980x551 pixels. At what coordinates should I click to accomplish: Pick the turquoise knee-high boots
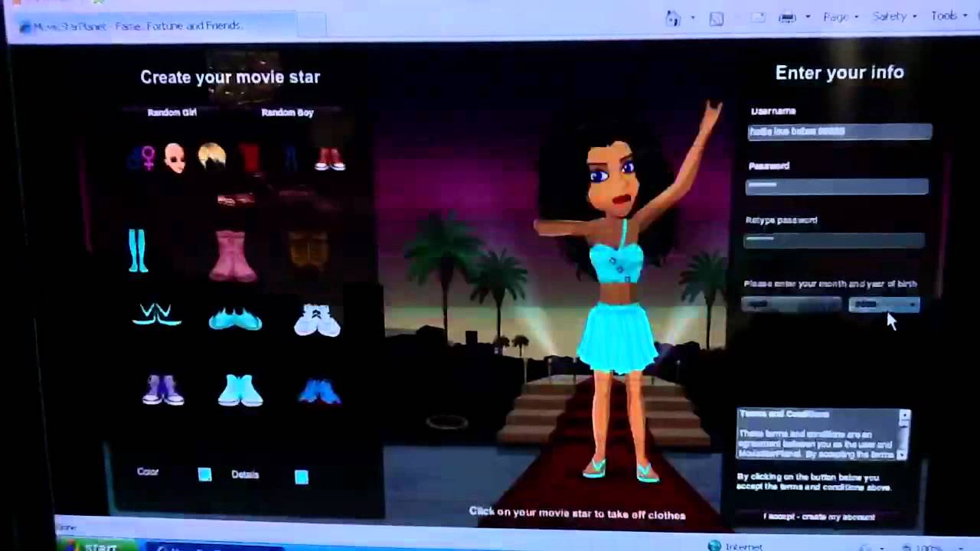[x=139, y=251]
